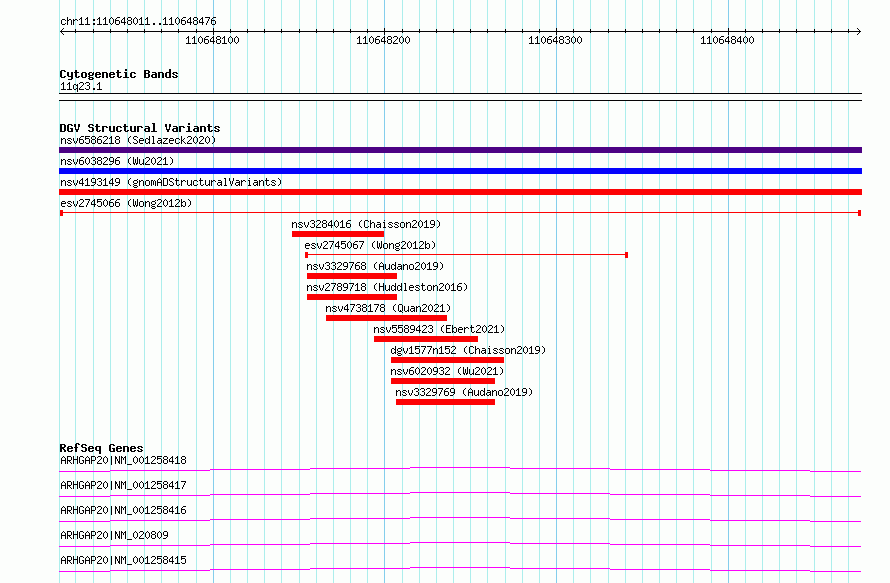Click magenta transcript line for NM_001258416
The width and height of the screenshot is (890, 583).
tap(460, 519)
